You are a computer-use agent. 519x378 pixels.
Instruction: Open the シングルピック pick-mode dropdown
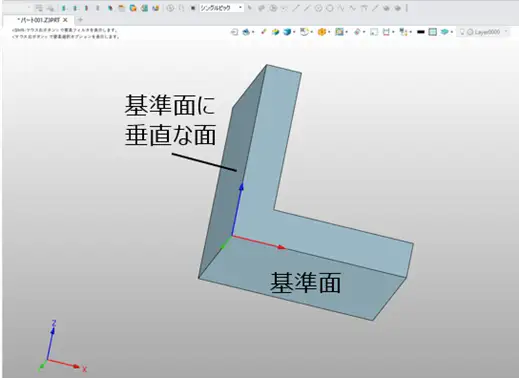point(221,8)
